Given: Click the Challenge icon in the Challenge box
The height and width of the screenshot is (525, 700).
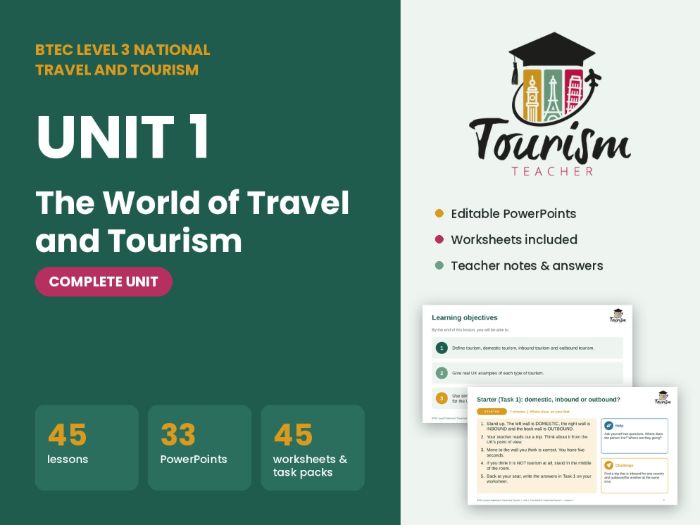Looking at the screenshot, I should 609,465.
